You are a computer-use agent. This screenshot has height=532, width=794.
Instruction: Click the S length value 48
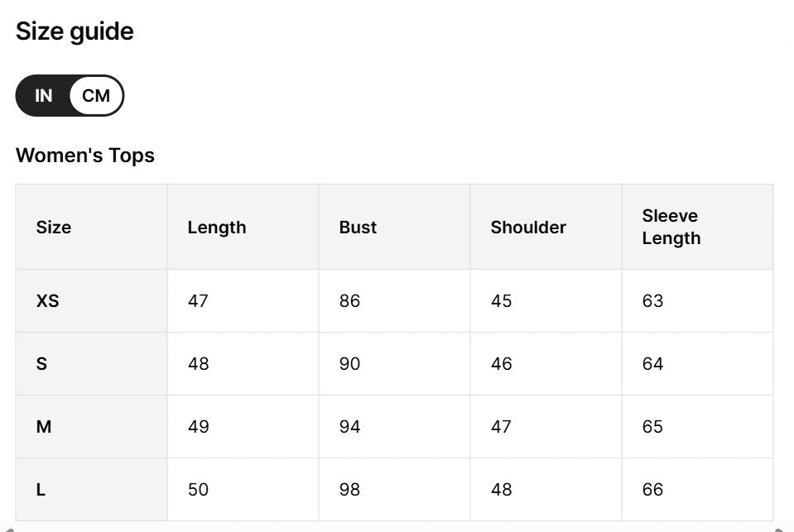click(x=199, y=364)
